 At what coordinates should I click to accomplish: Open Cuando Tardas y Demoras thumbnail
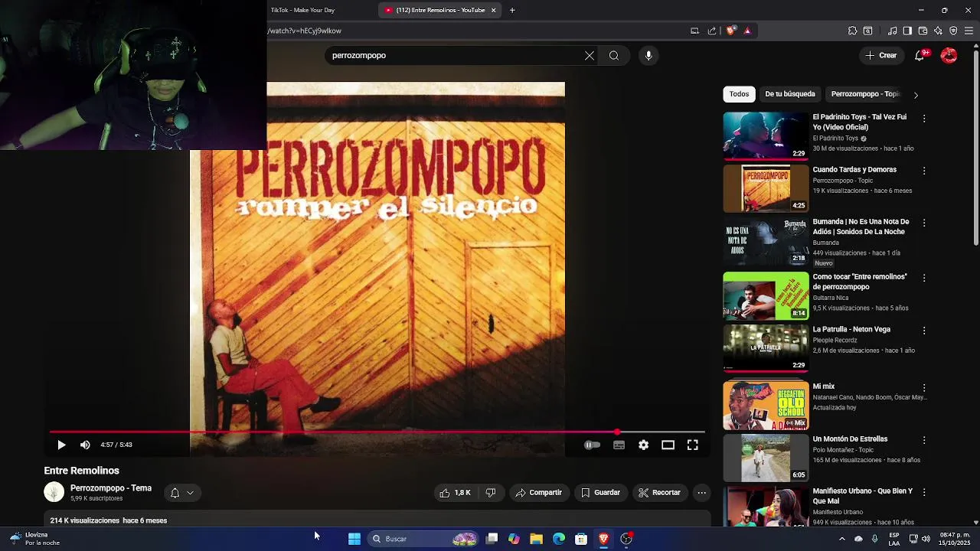coord(766,188)
